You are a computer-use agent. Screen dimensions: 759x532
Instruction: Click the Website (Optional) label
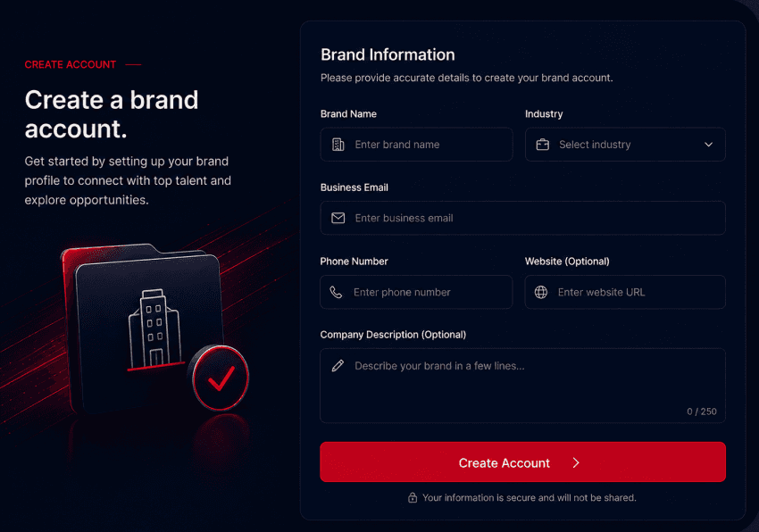click(567, 262)
